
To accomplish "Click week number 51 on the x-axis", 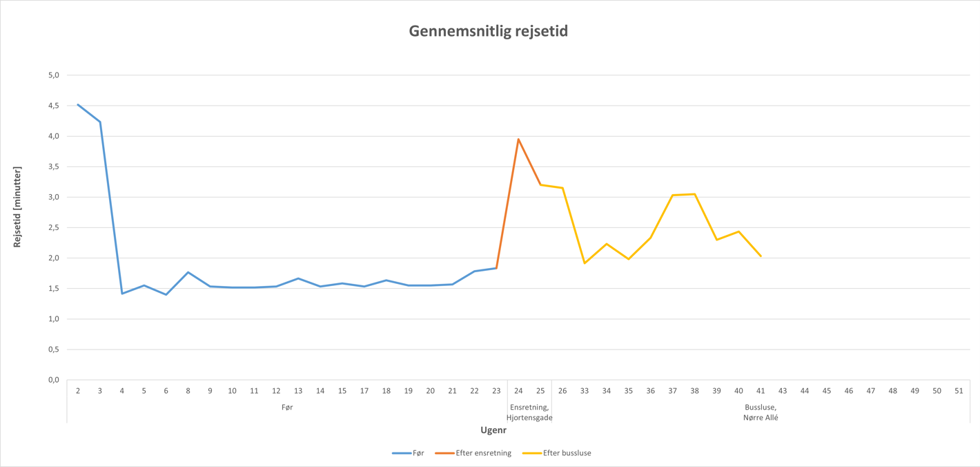I will tap(959, 391).
